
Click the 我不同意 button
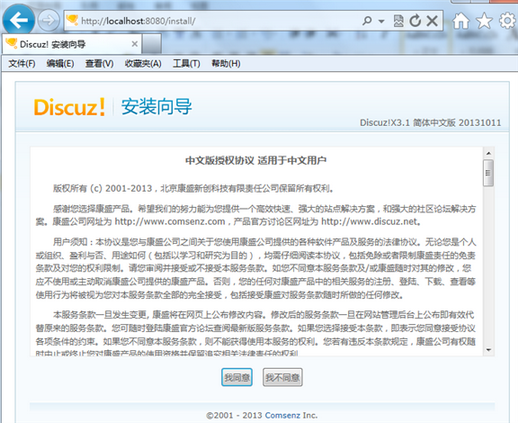pyautogui.click(x=283, y=377)
